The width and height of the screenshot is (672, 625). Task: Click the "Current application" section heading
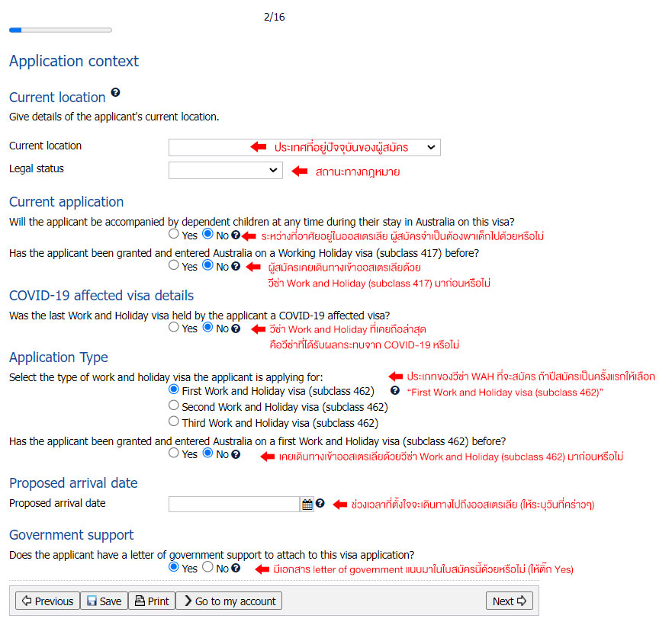pos(66,202)
